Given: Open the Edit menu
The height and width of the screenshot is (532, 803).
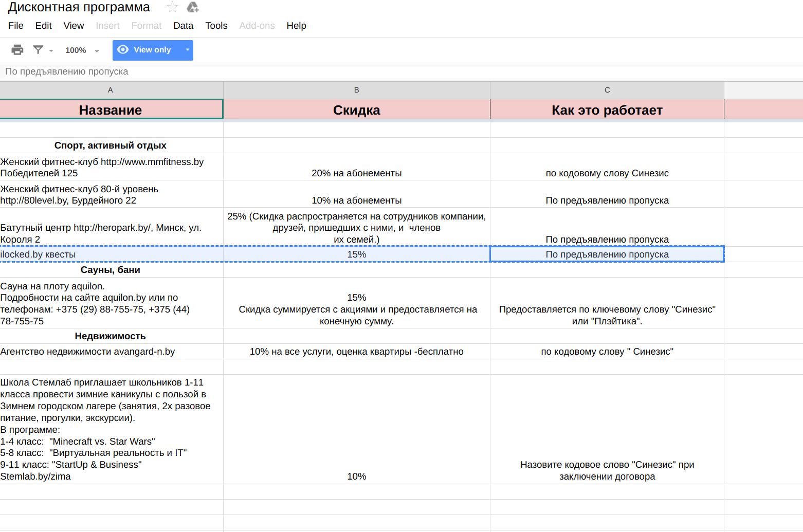Looking at the screenshot, I should point(44,26).
